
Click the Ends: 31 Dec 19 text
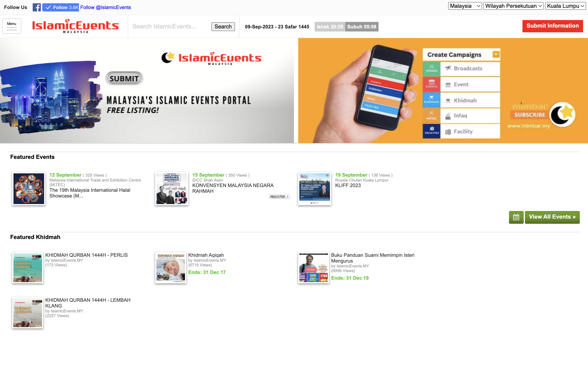pyautogui.click(x=350, y=278)
